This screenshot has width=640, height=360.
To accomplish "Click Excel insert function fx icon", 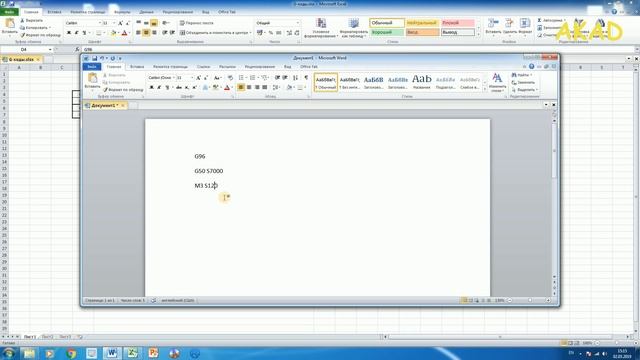I will tap(77, 49).
